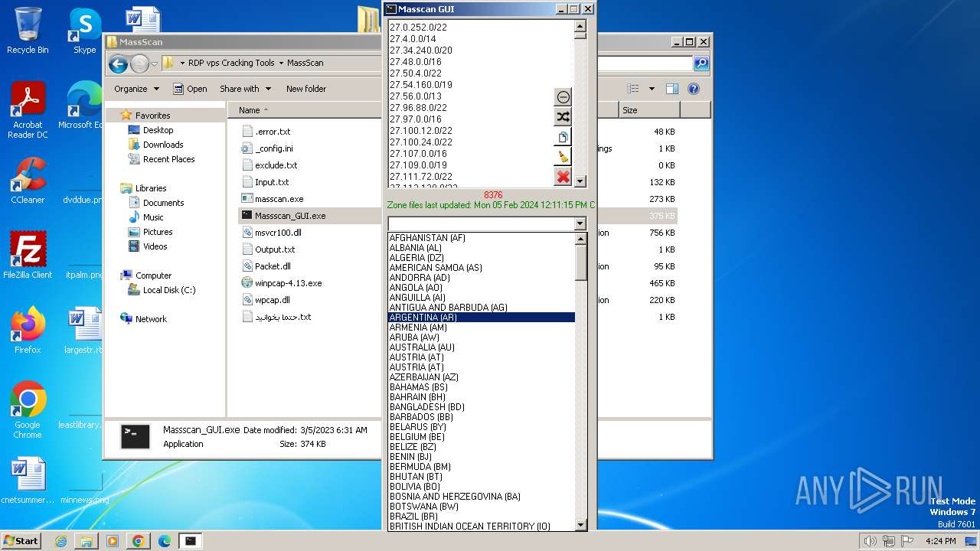Select Music library

(153, 217)
